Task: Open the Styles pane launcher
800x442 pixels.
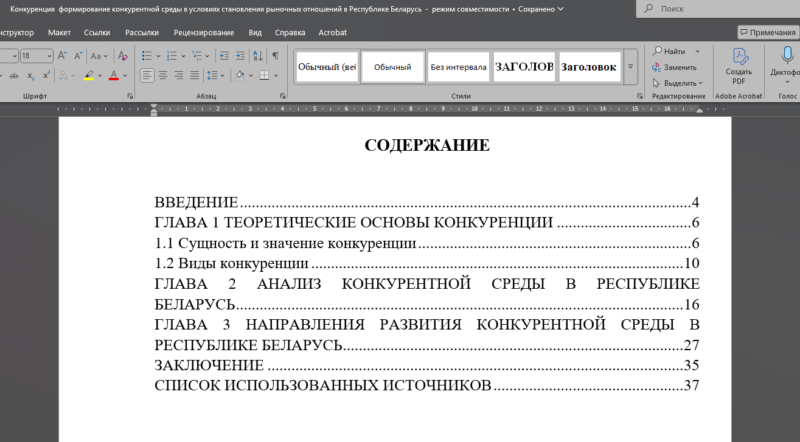Action: coord(640,96)
